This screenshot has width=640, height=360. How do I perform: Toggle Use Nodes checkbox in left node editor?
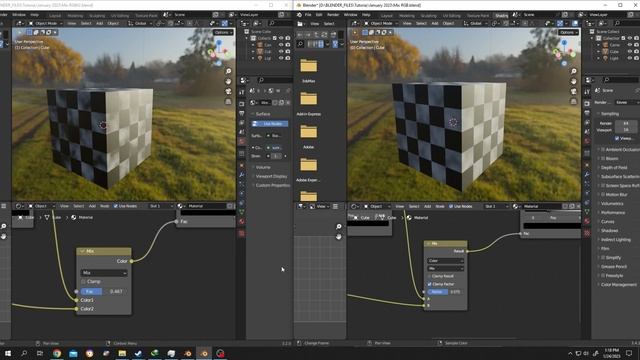(x=116, y=206)
